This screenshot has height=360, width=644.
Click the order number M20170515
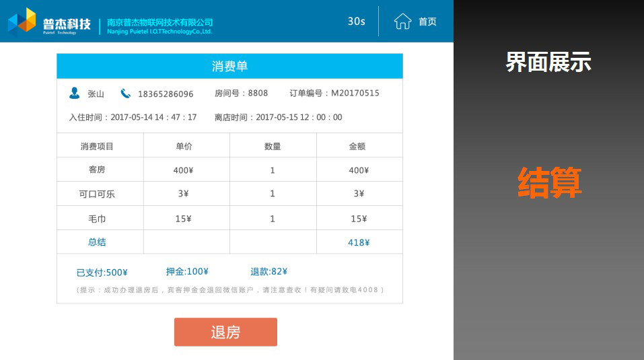point(355,94)
